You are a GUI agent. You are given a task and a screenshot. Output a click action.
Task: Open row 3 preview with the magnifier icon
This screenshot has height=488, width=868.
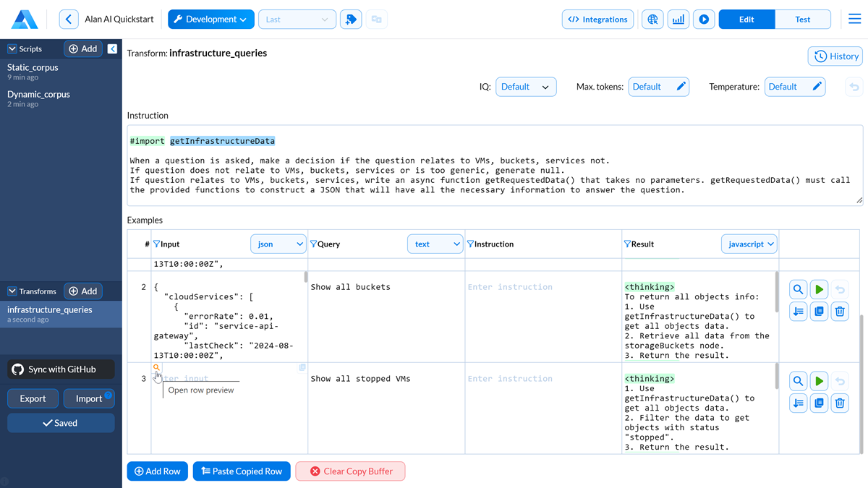[x=798, y=380]
